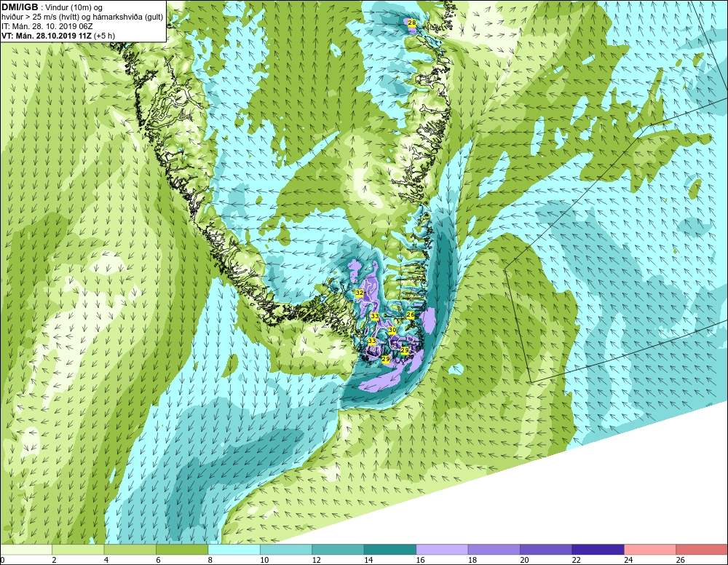
Task: Click the yellow gust label 30
Action: point(392,330)
